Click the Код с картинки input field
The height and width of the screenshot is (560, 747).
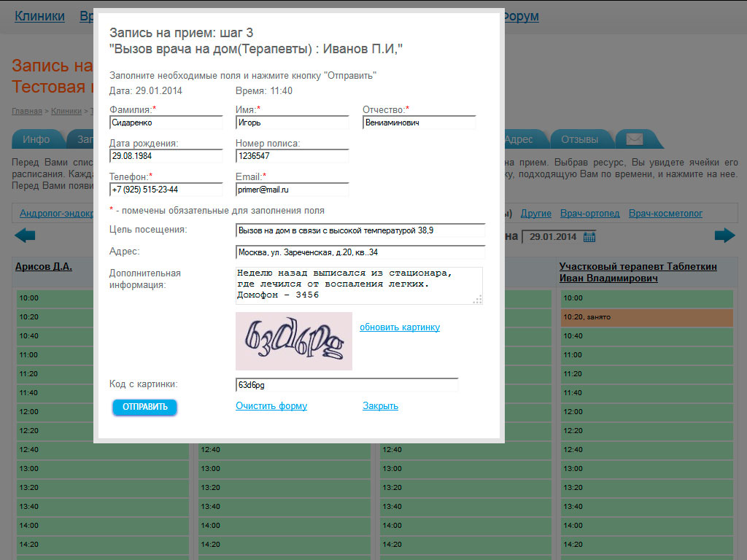[347, 385]
